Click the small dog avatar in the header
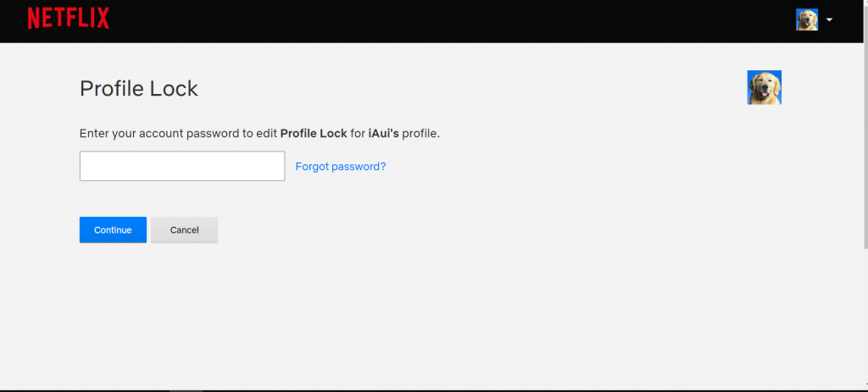Viewport: 868px width, 392px height. tap(806, 19)
